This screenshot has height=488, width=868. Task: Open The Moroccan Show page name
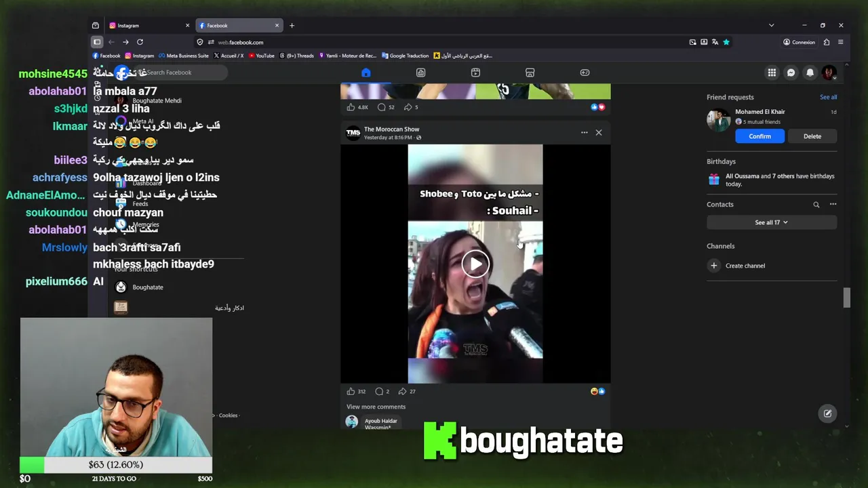click(391, 129)
